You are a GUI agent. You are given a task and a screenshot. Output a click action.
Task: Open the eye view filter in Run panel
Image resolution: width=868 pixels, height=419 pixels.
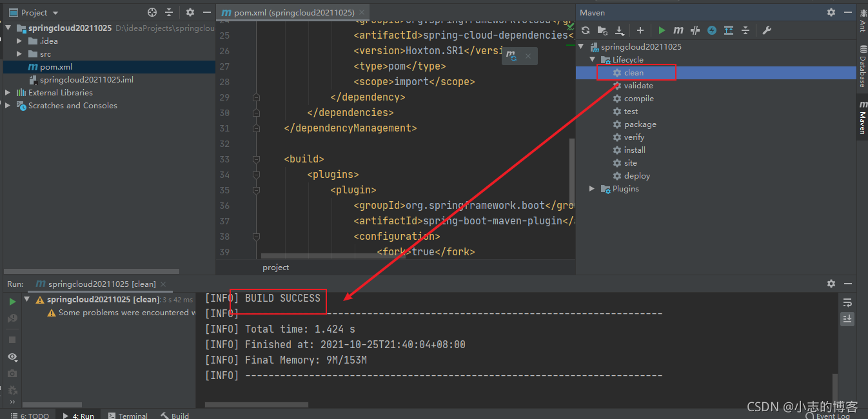pyautogui.click(x=12, y=356)
